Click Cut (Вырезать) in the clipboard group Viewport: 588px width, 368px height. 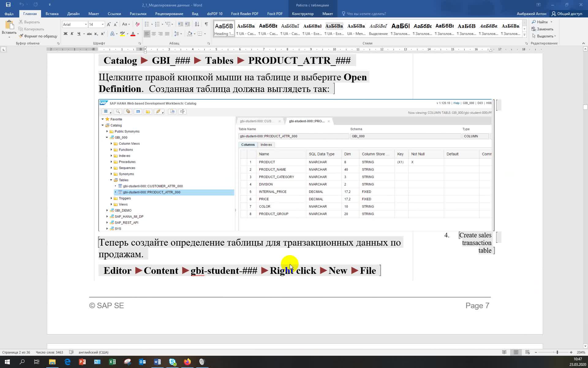[x=29, y=22]
